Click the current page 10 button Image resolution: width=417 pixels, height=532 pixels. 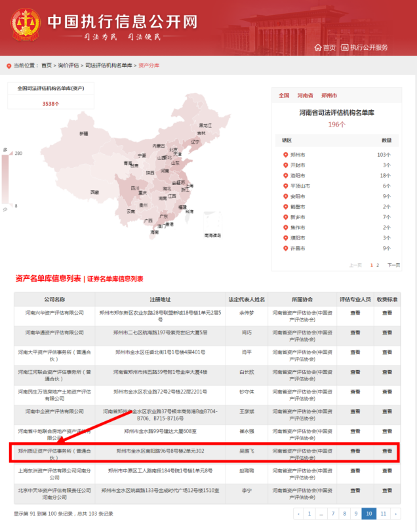click(369, 514)
